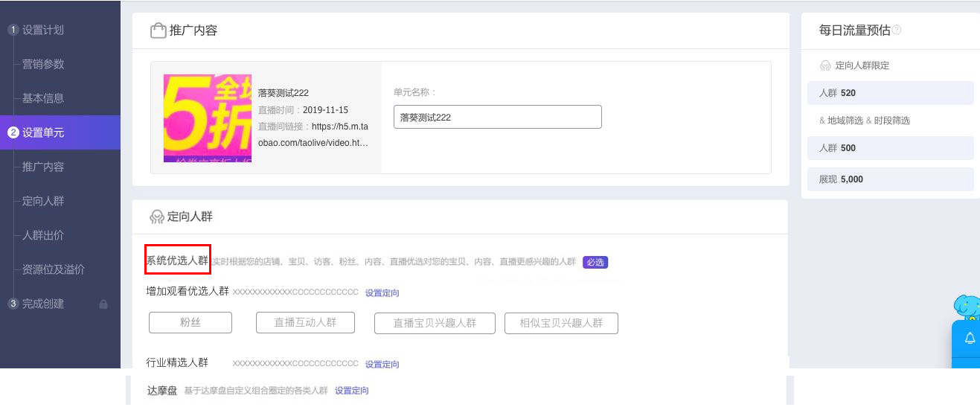The height and width of the screenshot is (413, 980).
Task: Click the 直播时间 2019-11-15 text
Action: 304,110
